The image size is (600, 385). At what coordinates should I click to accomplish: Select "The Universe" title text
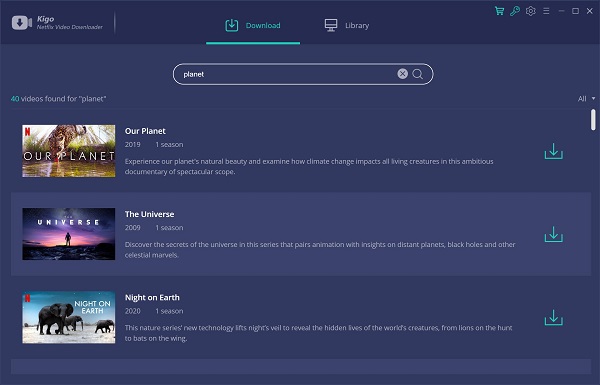pyautogui.click(x=149, y=214)
